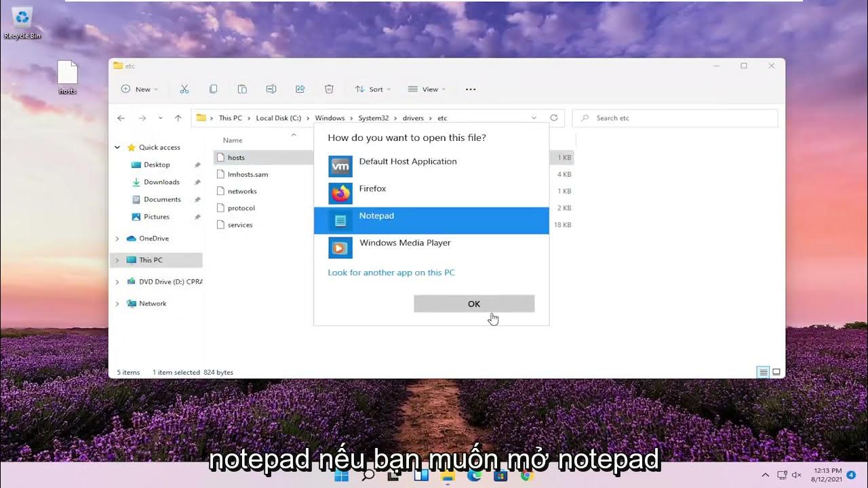This screenshot has height=488, width=868.
Task: Open Microsoft Store from taskbar
Action: 500,475
